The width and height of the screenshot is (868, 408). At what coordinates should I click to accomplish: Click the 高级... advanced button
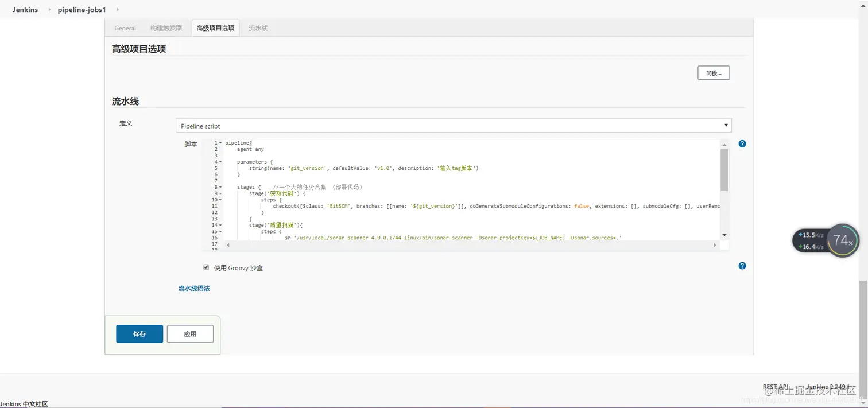pos(714,73)
